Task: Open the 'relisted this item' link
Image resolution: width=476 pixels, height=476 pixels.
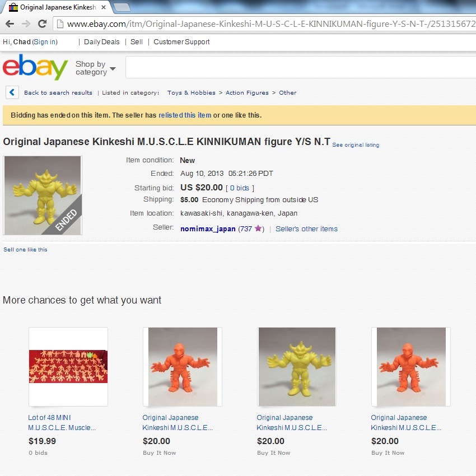Action: click(185, 115)
